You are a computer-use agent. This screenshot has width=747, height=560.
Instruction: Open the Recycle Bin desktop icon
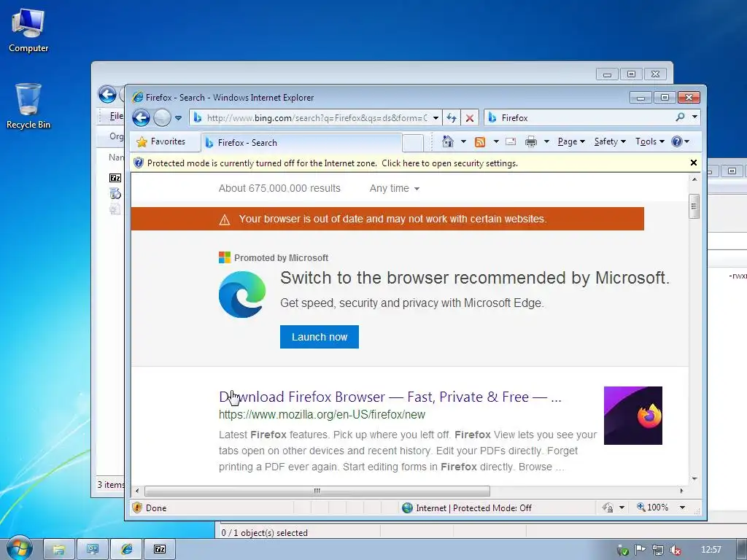(28, 106)
